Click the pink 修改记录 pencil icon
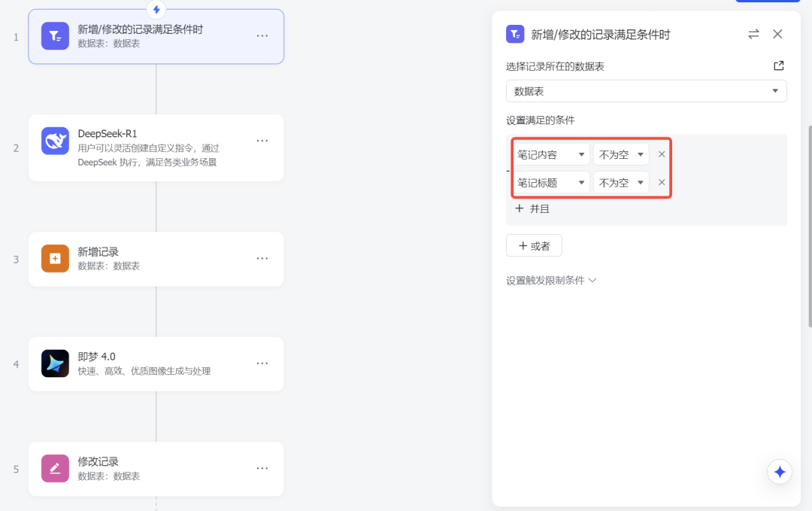Viewport: 812px width, 511px height. tap(55, 468)
